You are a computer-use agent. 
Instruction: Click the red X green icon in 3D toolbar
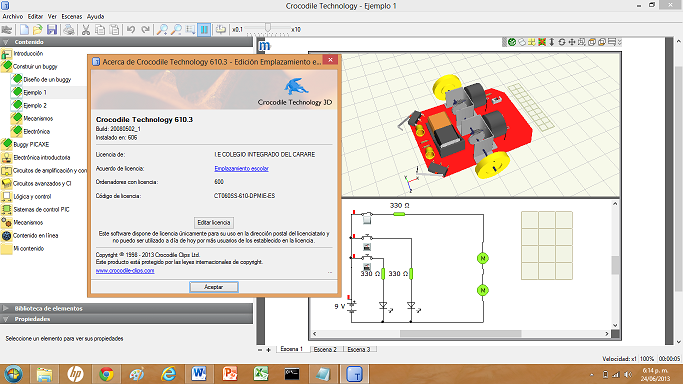(542, 42)
